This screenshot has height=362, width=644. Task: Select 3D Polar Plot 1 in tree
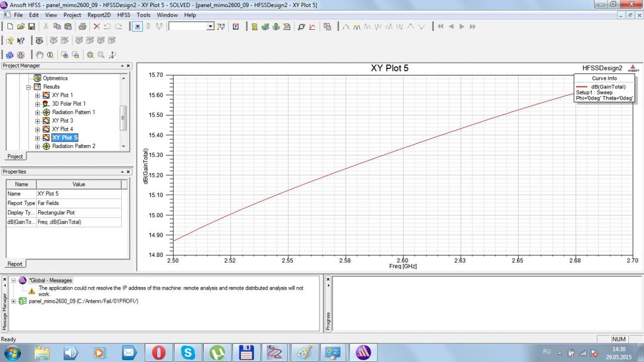click(68, 104)
